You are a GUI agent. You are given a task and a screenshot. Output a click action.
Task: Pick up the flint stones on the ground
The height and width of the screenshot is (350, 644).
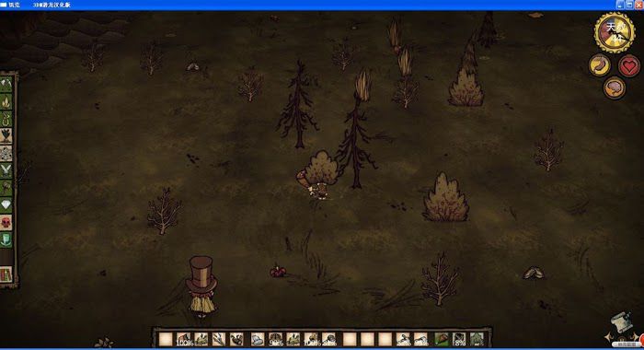tap(533, 273)
